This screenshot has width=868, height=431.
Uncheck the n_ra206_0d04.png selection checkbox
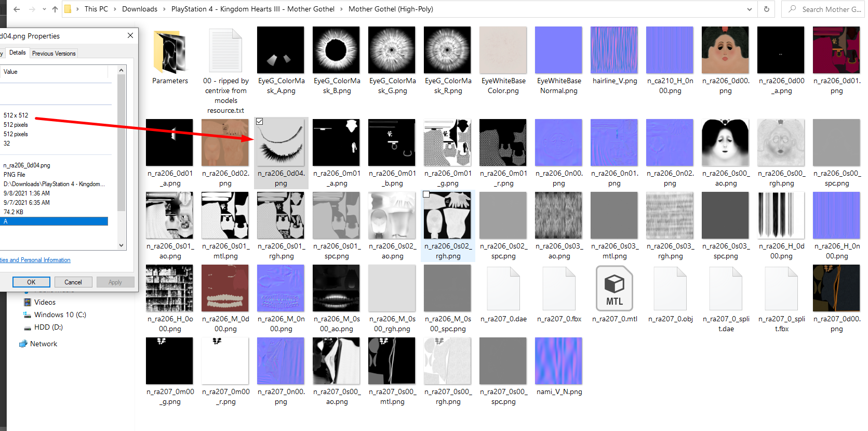click(x=260, y=122)
